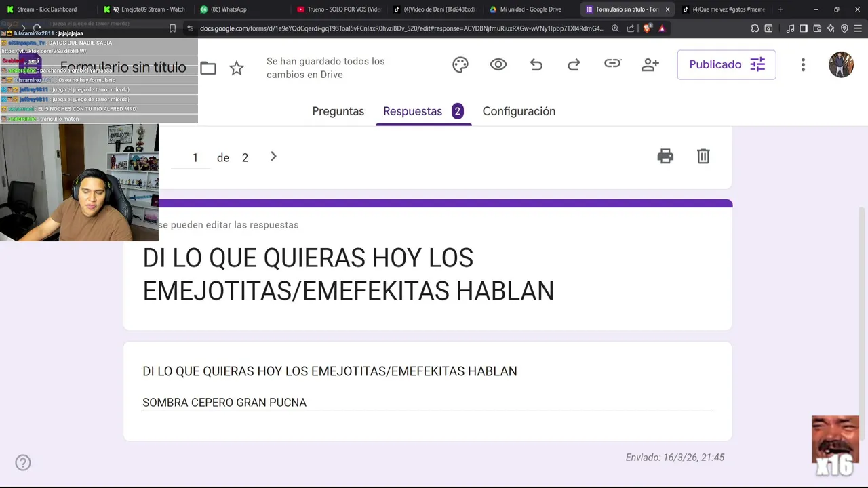Click the browser address bar URL
The width and height of the screenshot is (868, 488).
point(401,28)
